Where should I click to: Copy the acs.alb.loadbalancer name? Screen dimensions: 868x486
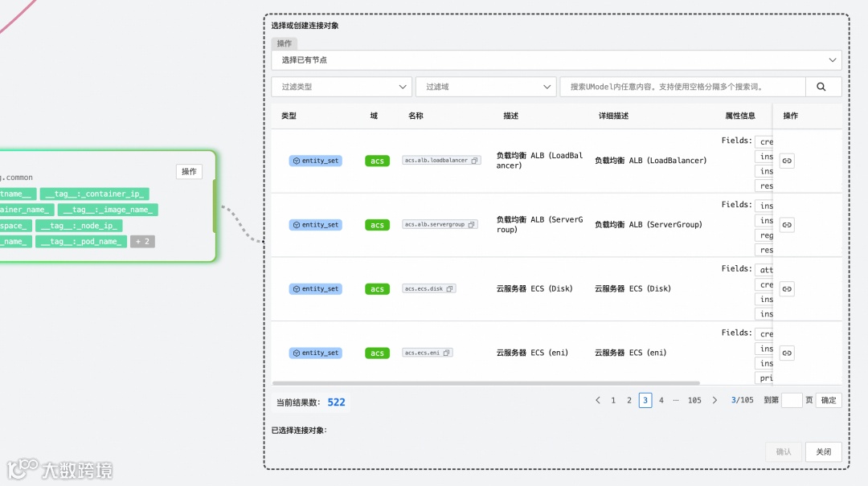[474, 161]
